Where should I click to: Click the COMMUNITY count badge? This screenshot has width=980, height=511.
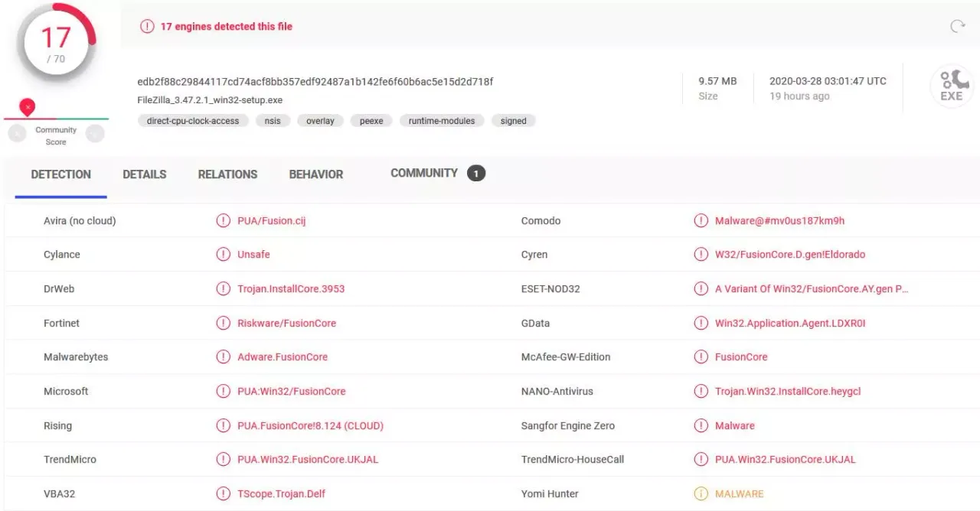pos(476,174)
